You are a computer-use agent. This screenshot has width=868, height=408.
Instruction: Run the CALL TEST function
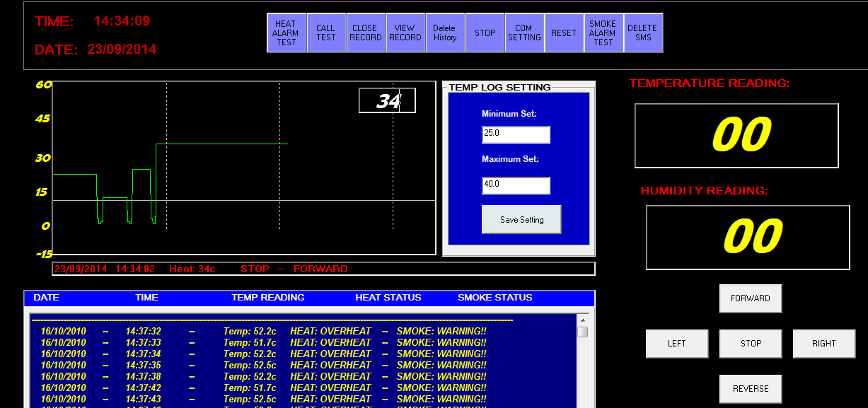[x=326, y=32]
